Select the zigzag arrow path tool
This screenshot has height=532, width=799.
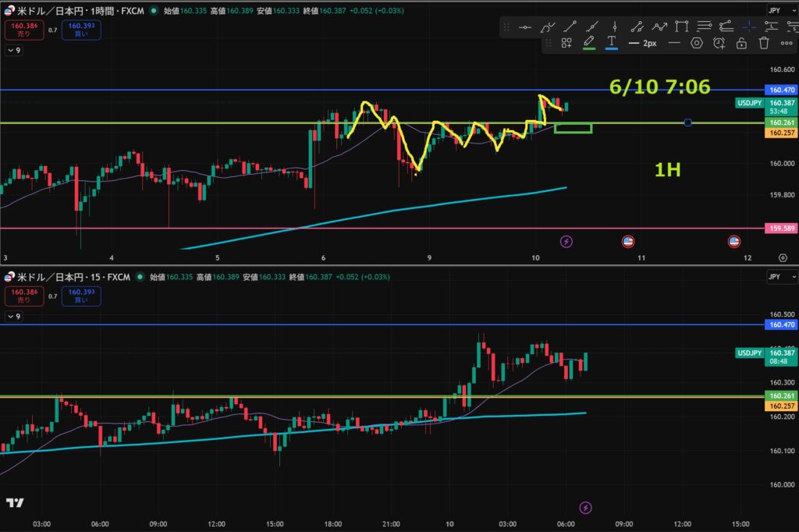point(659,27)
